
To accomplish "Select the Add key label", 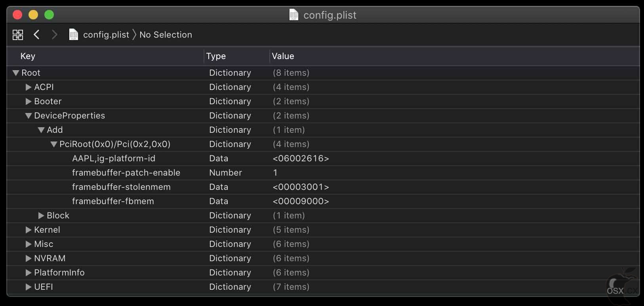I will [55, 130].
